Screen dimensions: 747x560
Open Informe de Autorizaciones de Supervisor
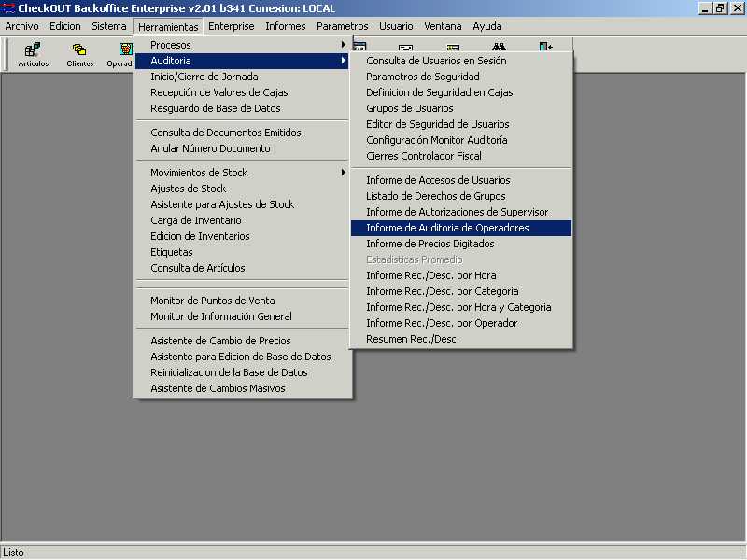[x=461, y=212]
